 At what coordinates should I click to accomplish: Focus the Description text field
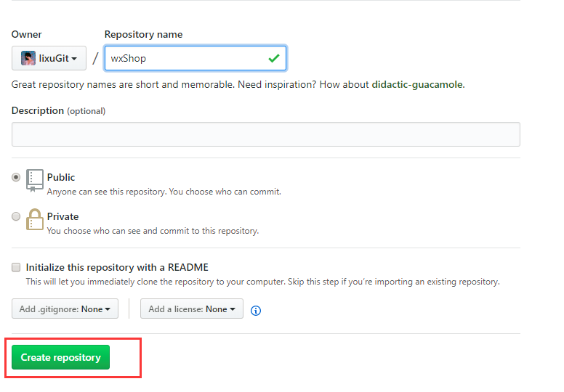click(265, 134)
